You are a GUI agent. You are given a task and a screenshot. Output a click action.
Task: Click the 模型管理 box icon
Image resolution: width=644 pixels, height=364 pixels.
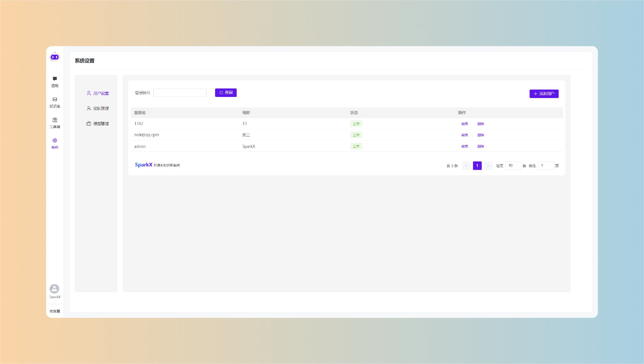pyautogui.click(x=89, y=124)
